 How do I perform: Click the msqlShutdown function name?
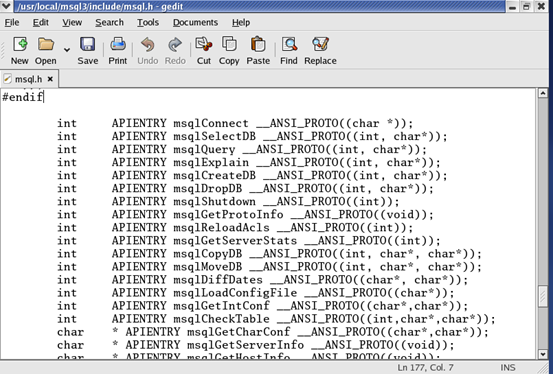click(x=214, y=202)
